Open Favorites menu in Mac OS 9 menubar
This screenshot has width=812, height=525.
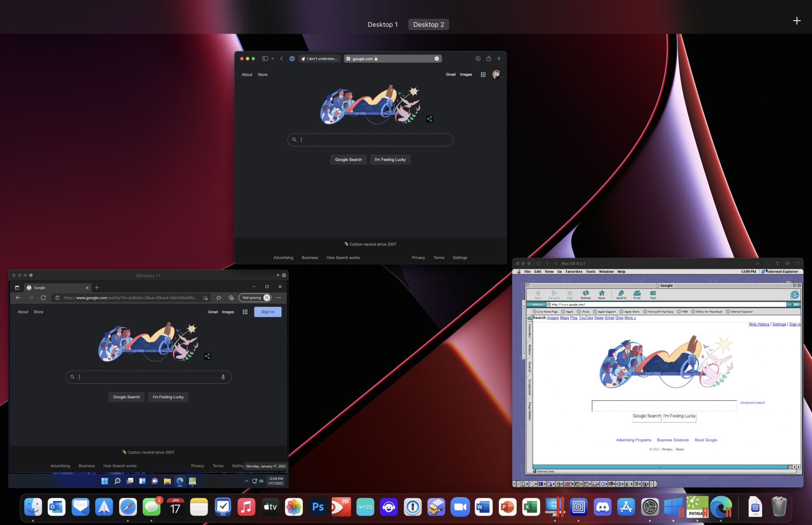coord(573,272)
